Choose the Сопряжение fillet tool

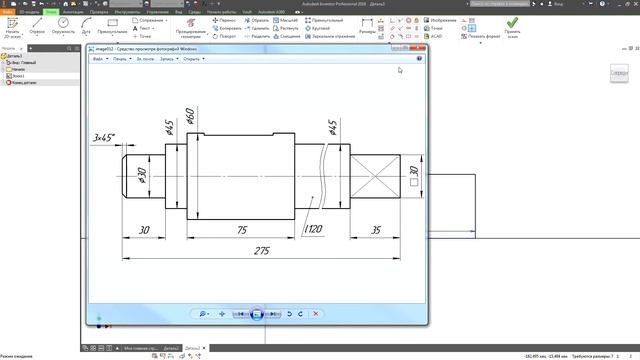(148, 20)
